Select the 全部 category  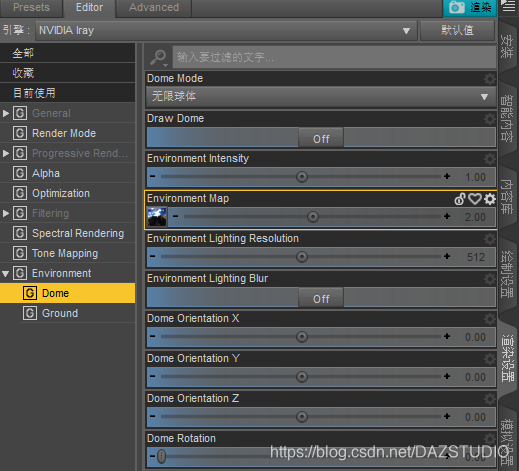click(x=68, y=53)
